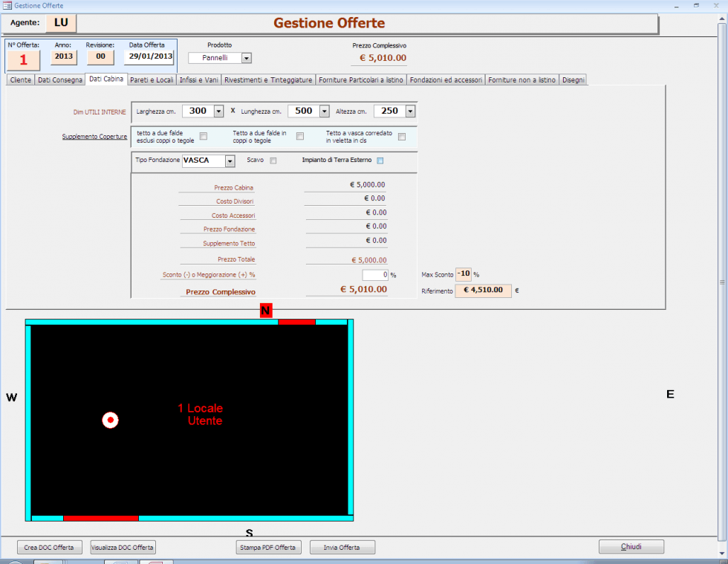Open the Fondazioni ed accessori tab
728x564 pixels.
(446, 80)
